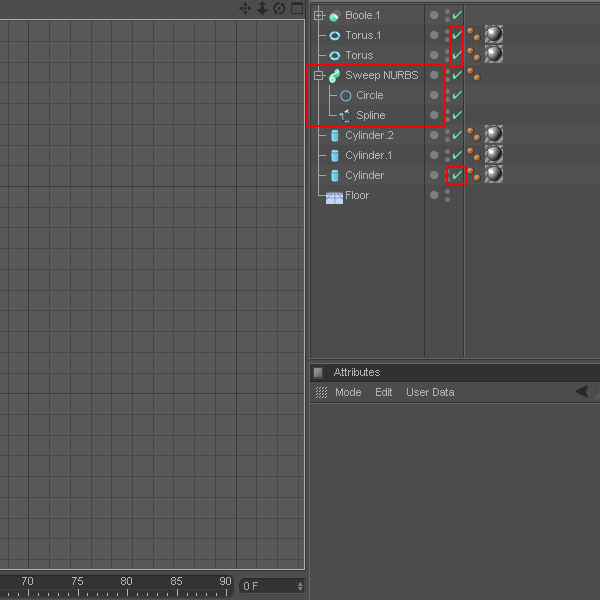Select the material tag on Cylinder.1
This screenshot has width=600, height=600.
click(494, 154)
